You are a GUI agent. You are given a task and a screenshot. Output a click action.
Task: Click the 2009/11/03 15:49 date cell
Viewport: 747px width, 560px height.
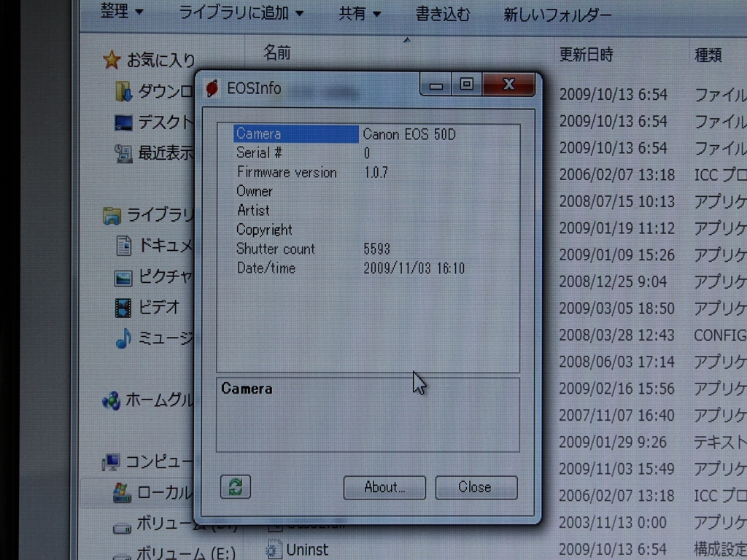[617, 469]
